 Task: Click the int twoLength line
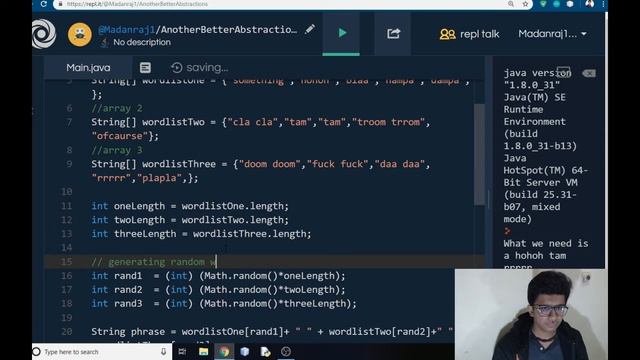190,220
